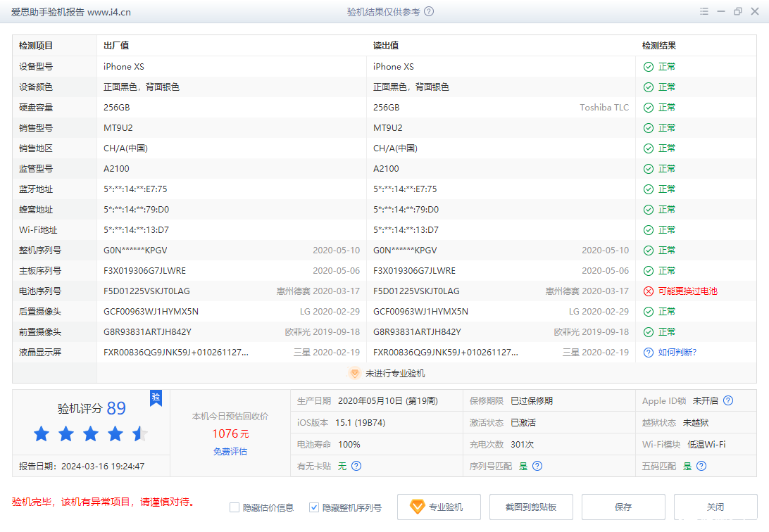Click the 检测结果 column header
Screen dimensions: 769x532
[x=659, y=46]
